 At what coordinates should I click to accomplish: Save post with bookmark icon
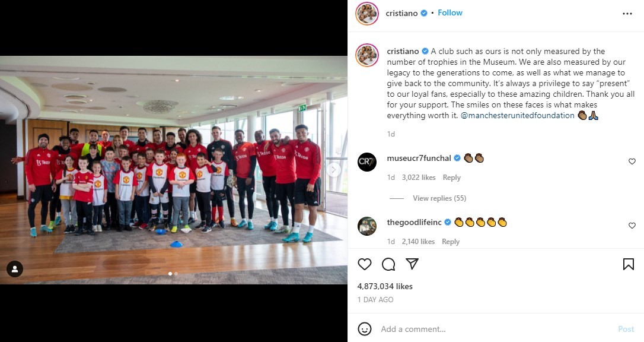tap(629, 264)
